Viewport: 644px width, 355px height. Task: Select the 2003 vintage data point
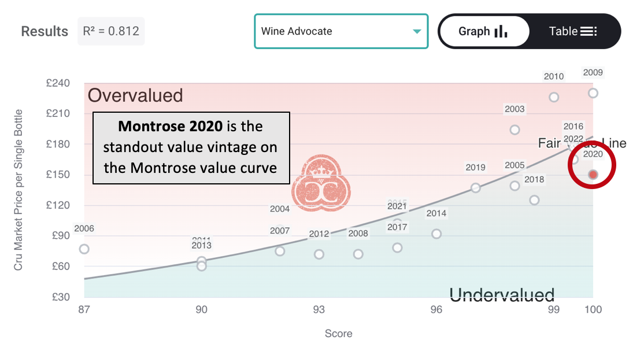tap(515, 130)
